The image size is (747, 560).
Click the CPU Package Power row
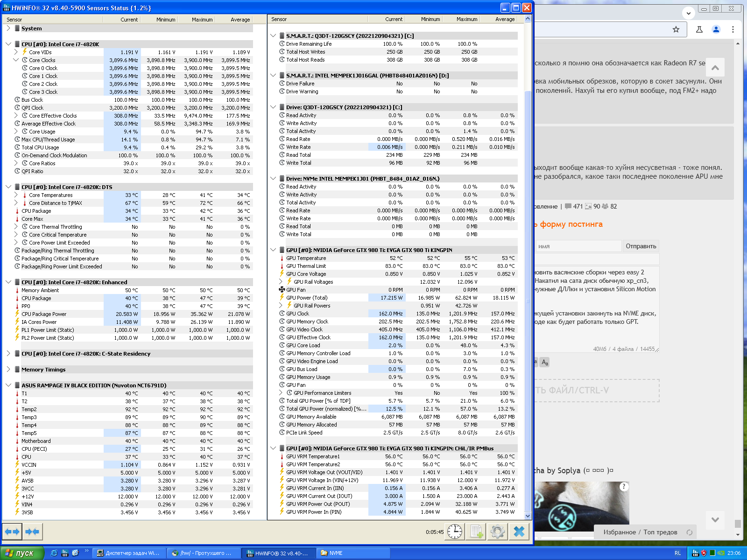click(x=133, y=314)
